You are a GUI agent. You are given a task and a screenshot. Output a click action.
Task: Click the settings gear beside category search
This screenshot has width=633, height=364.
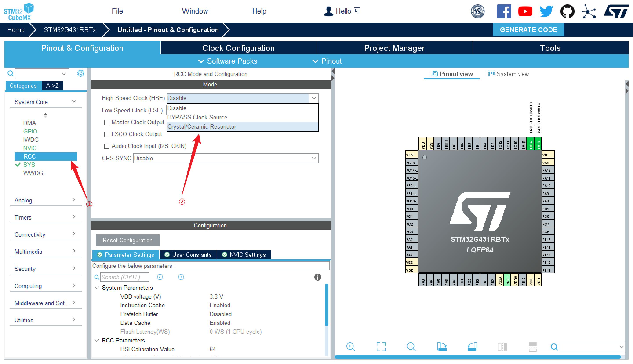(81, 74)
